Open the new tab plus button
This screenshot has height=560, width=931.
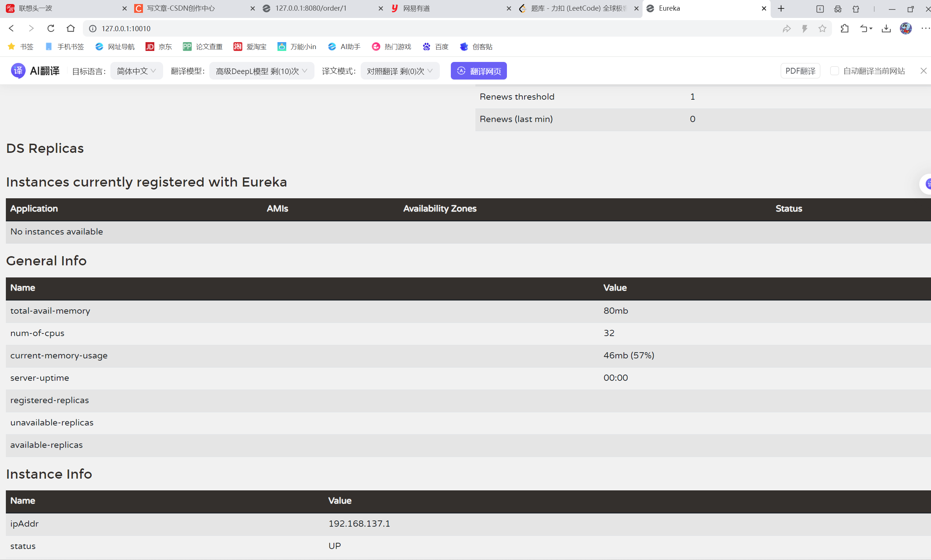781,8
